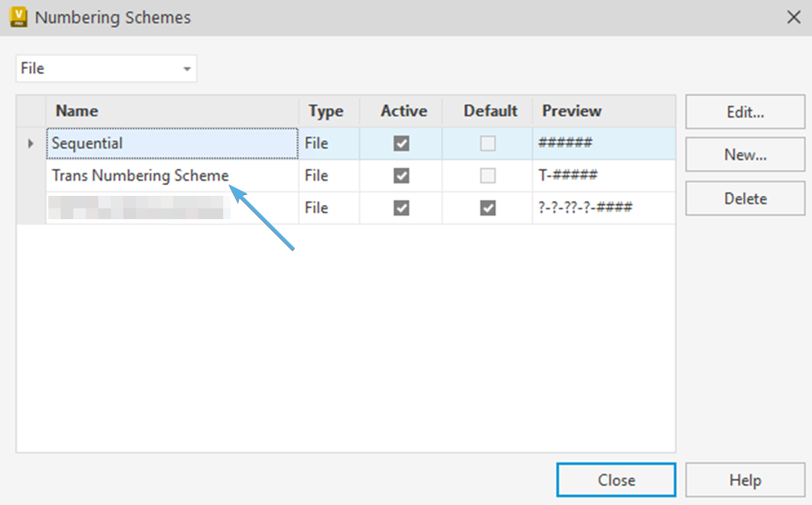Screen dimensions: 812x505
Task: Click the row indicator arrow beside Sequential
Action: 31,143
